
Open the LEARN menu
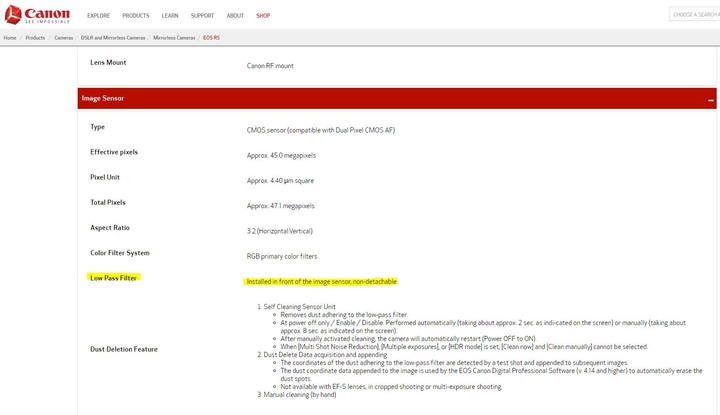coord(169,16)
